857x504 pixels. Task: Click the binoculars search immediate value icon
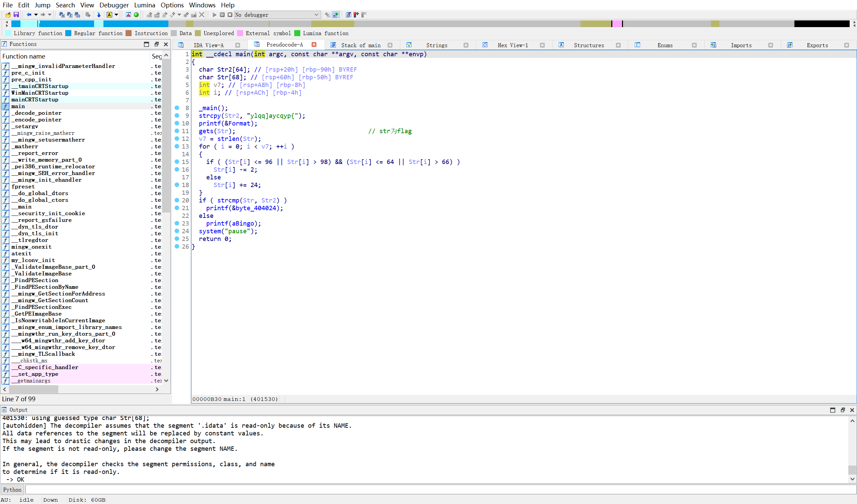coord(62,15)
